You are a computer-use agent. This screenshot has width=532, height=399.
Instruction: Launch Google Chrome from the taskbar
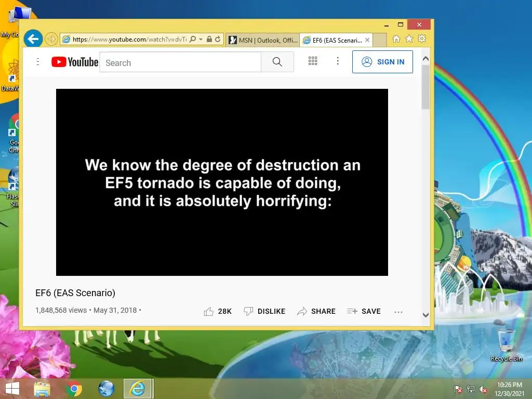(74, 389)
